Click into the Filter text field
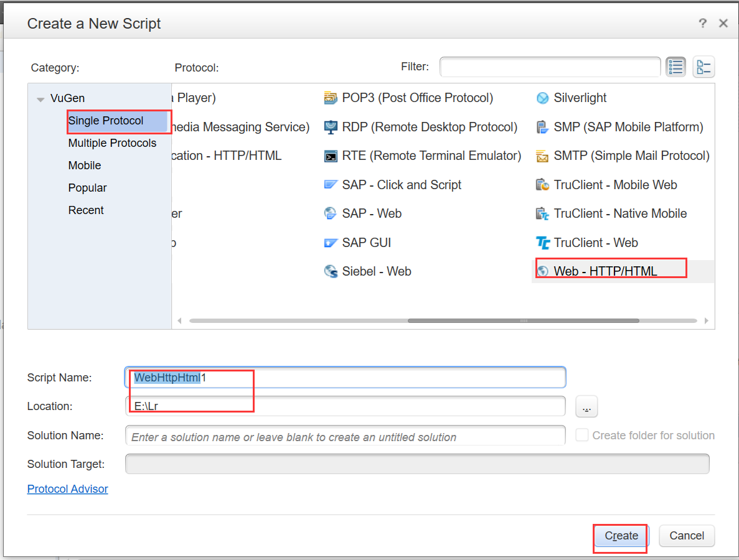The image size is (739, 560). (x=550, y=67)
